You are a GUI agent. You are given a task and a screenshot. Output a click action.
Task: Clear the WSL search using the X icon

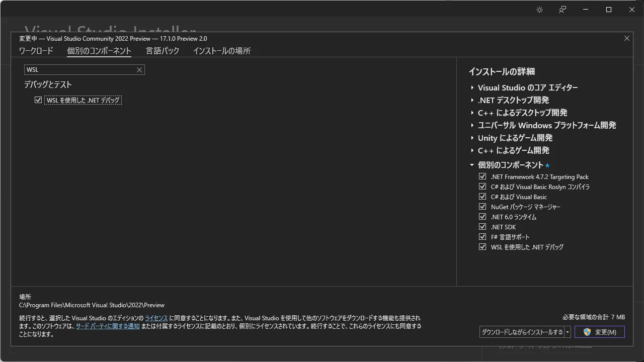(139, 69)
